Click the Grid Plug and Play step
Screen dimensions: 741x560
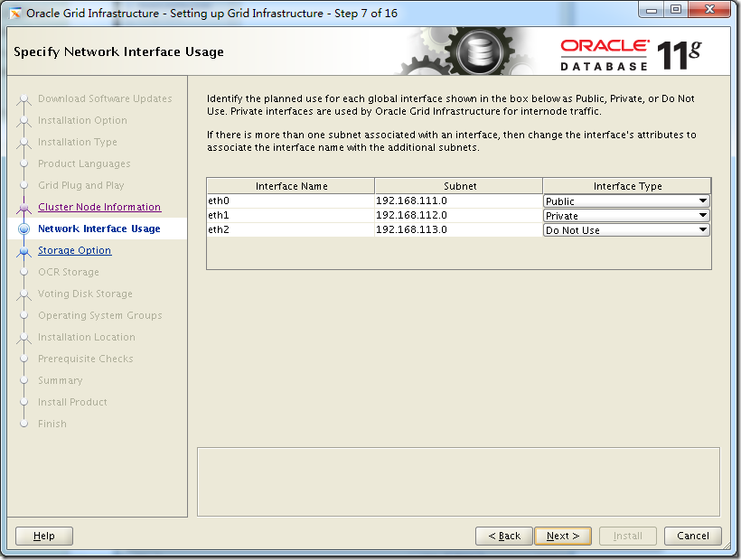point(80,185)
